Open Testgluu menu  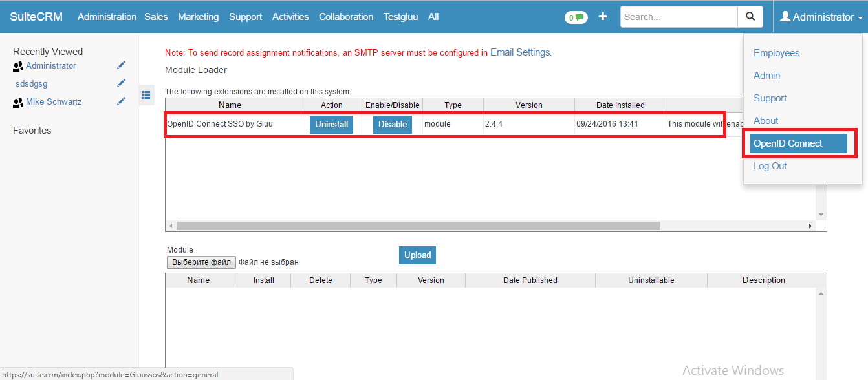401,17
